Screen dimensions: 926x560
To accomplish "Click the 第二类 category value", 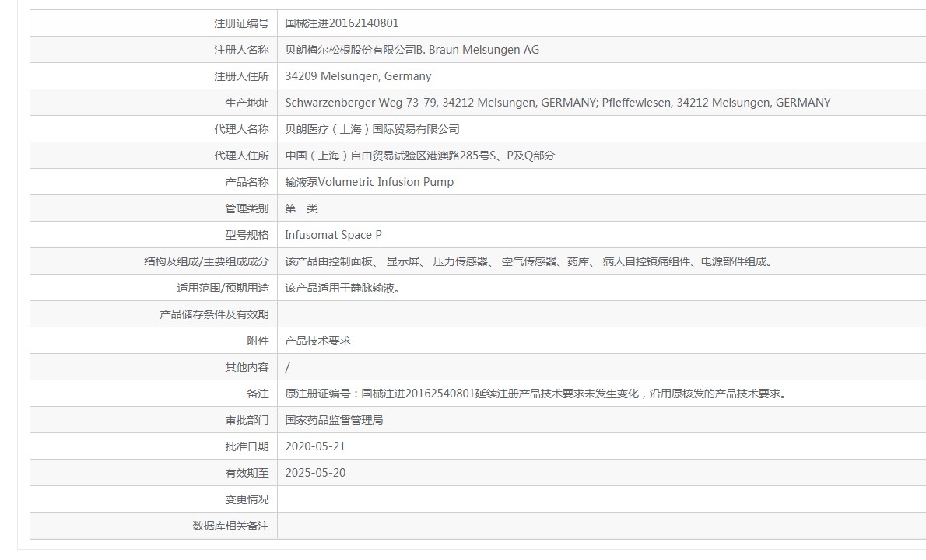I will 301,208.
